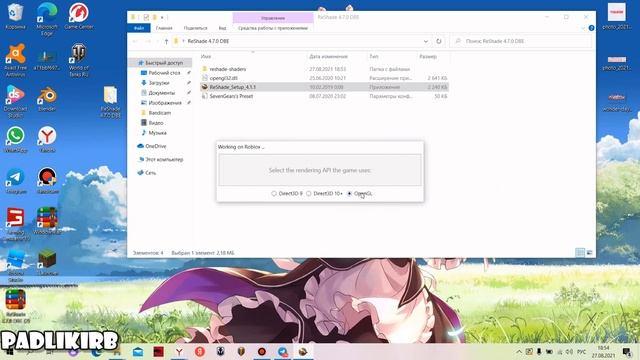Switch to details view in status bar

(x=580, y=253)
